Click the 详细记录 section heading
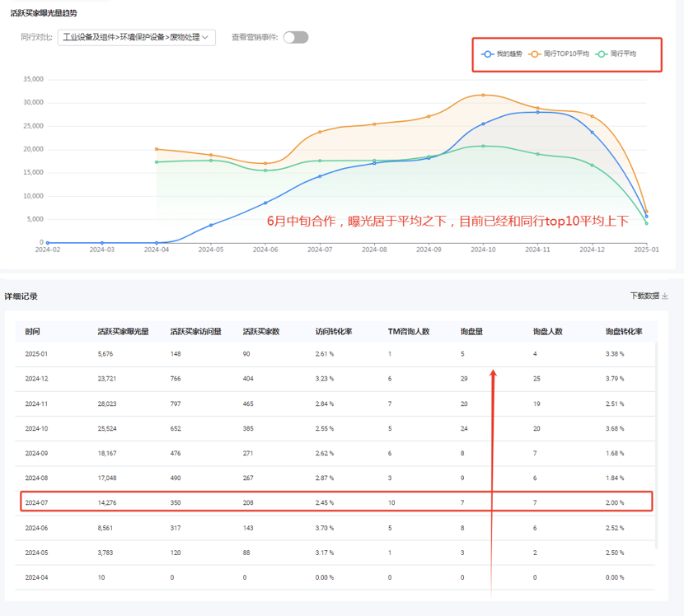 coord(21,296)
